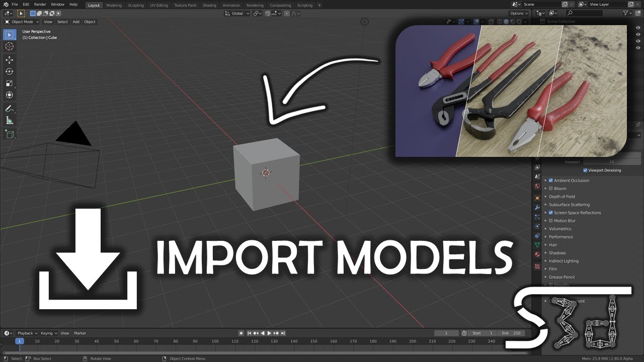Screen dimensions: 644x362
Task: Toggle the Viewport Denoising checkbox
Action: tap(585, 170)
